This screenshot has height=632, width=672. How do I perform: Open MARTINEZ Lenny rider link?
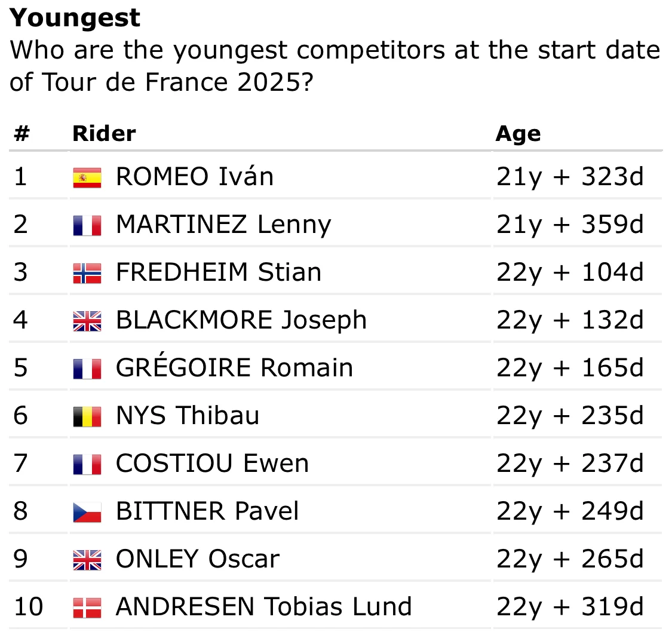[224, 225]
